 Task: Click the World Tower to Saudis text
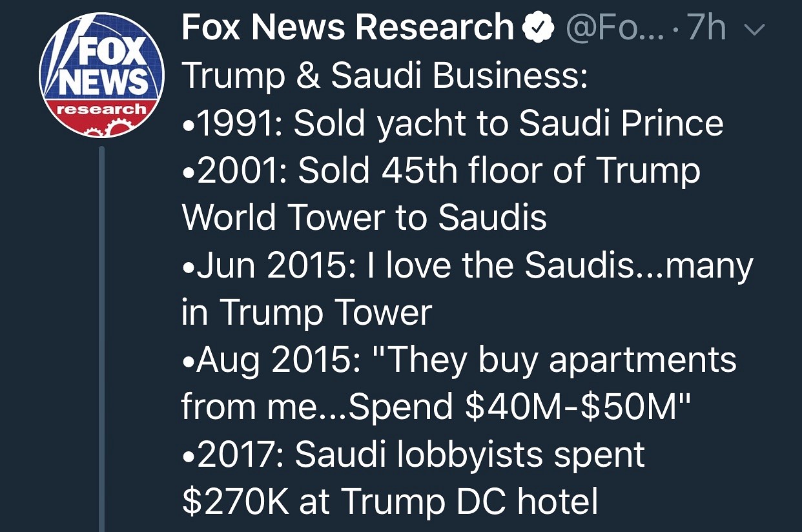tap(364, 218)
